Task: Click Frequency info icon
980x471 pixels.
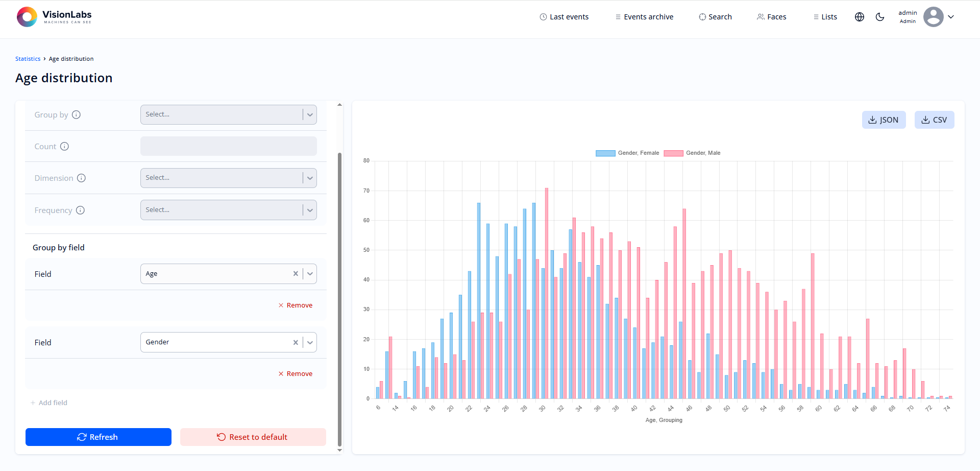Action: [x=80, y=210]
